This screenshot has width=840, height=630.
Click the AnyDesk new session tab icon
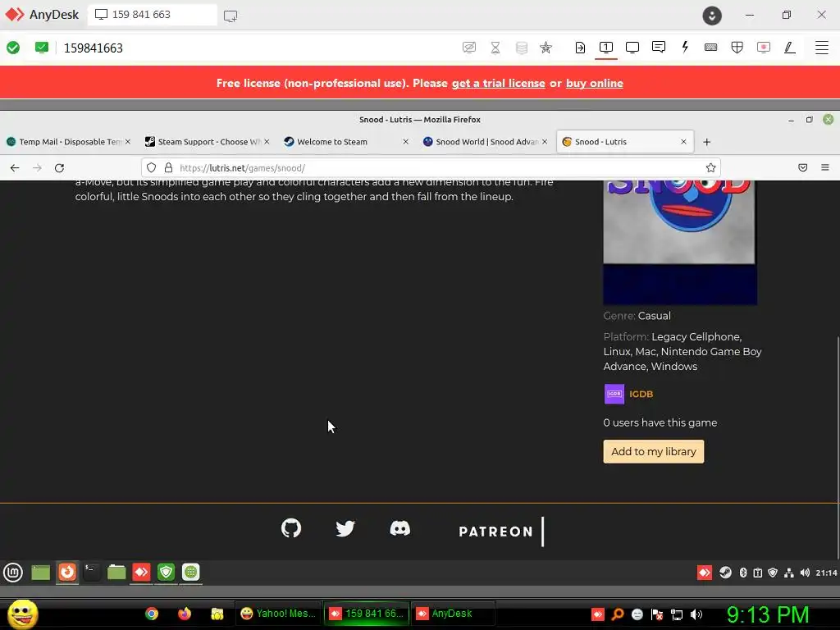tap(231, 16)
